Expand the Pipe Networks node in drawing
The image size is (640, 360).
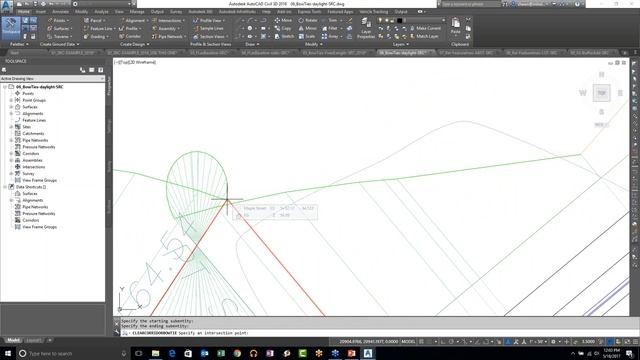(x=11, y=140)
